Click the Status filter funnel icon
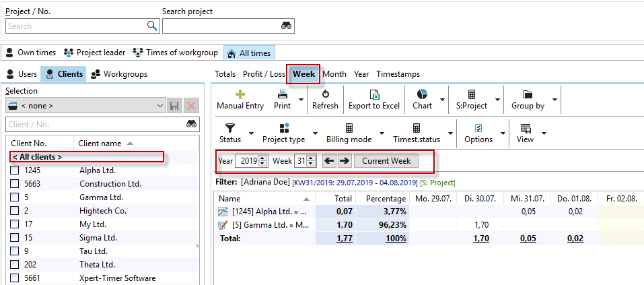Viewport: 644px width, 285px height. (229, 128)
